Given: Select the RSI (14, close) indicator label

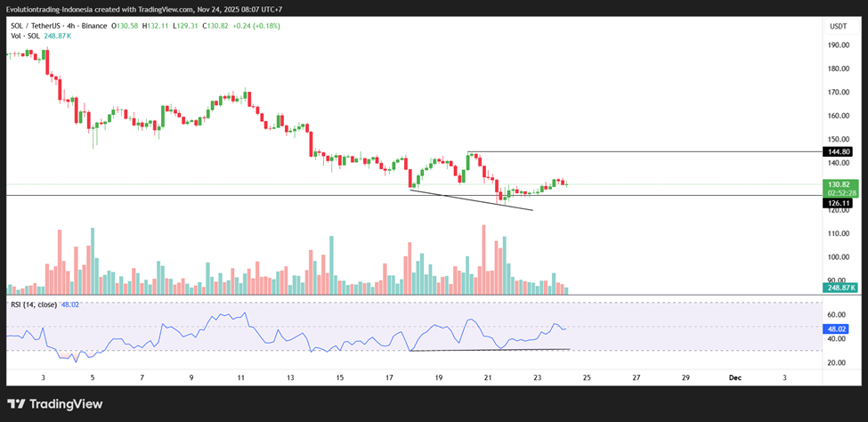Looking at the screenshot, I should pyautogui.click(x=33, y=304).
